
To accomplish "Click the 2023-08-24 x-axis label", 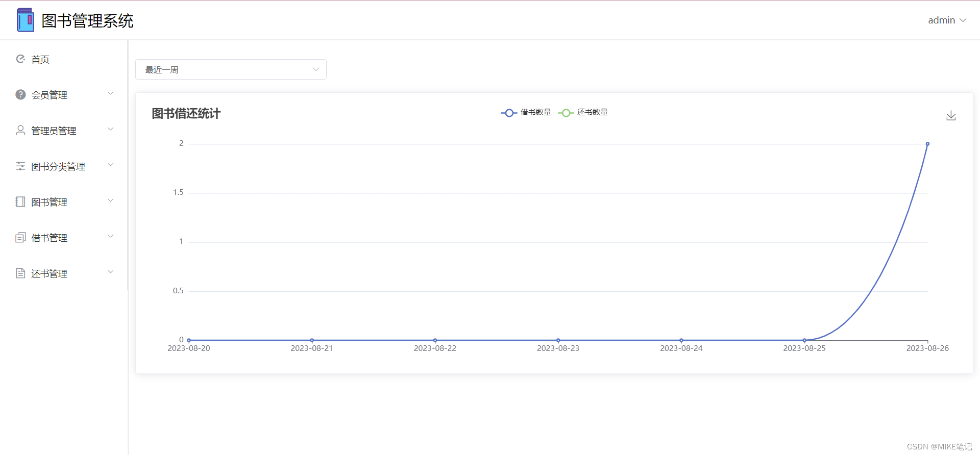I will click(x=681, y=348).
